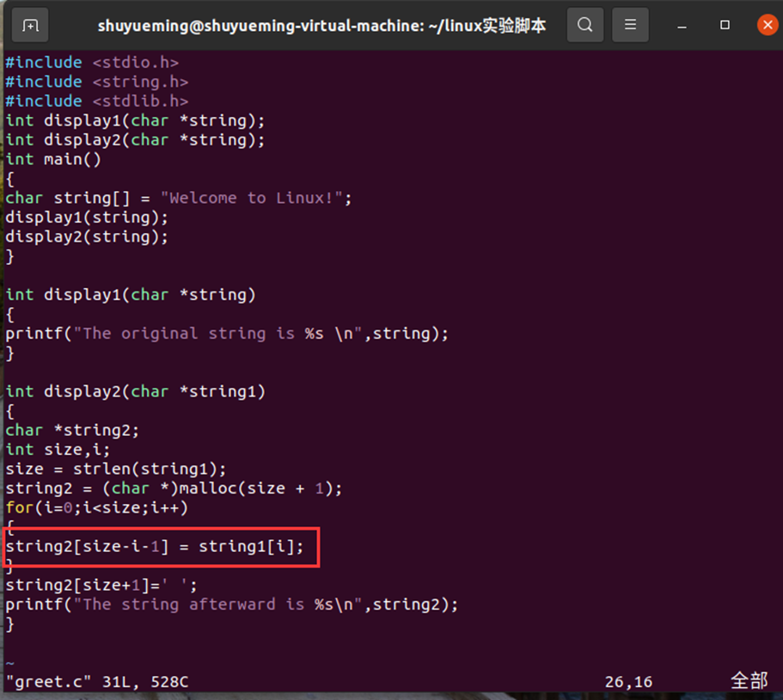
Task: Click the '全部' indicator in the status line
Action: tap(749, 680)
